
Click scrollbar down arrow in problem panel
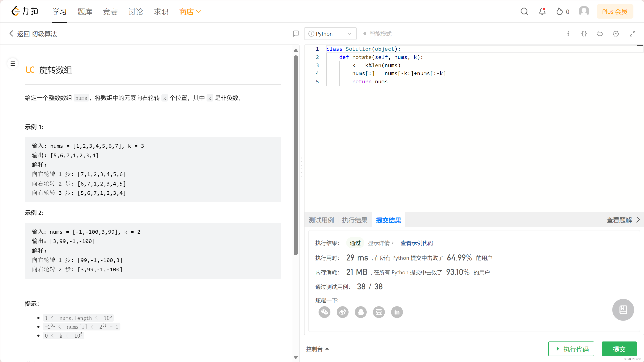pos(296,357)
